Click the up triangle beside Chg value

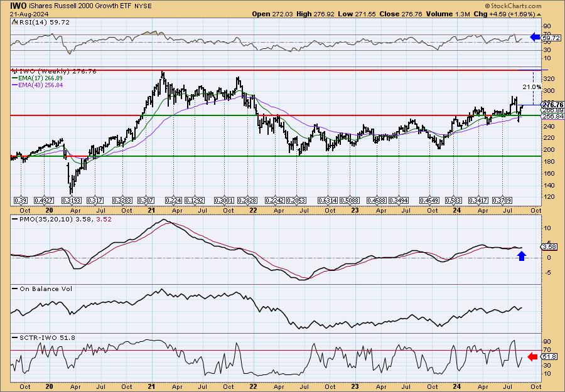click(539, 14)
